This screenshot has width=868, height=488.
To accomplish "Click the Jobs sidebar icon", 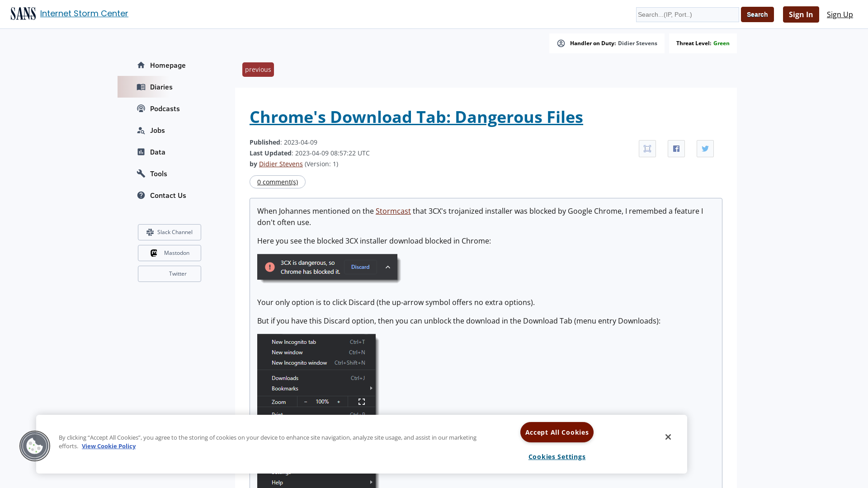I will 141,131.
